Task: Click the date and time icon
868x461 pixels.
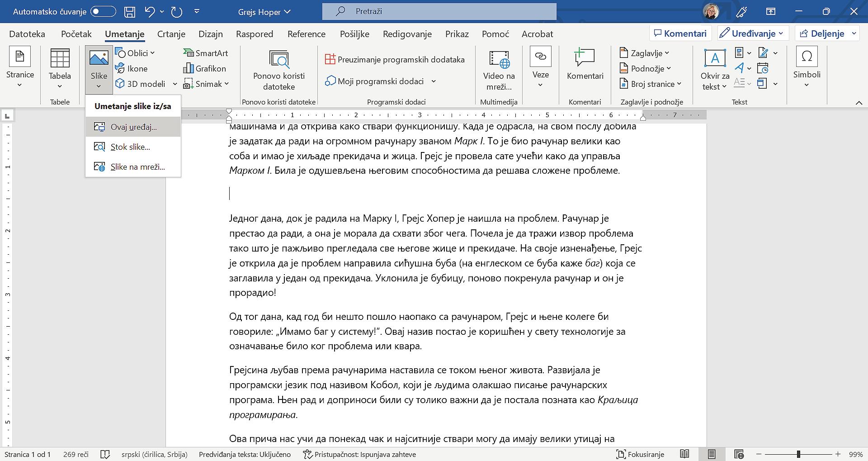Action: [763, 68]
